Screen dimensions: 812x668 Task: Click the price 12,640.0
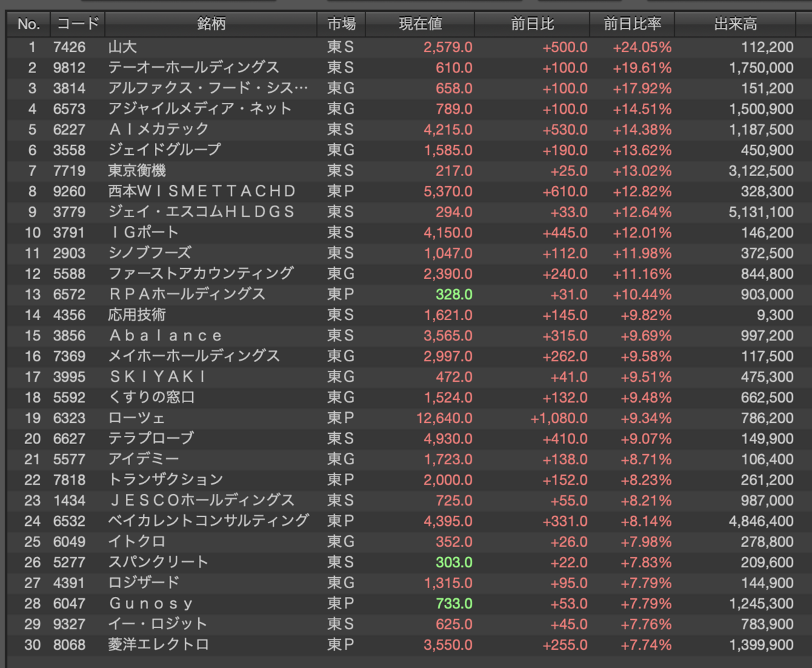click(445, 417)
